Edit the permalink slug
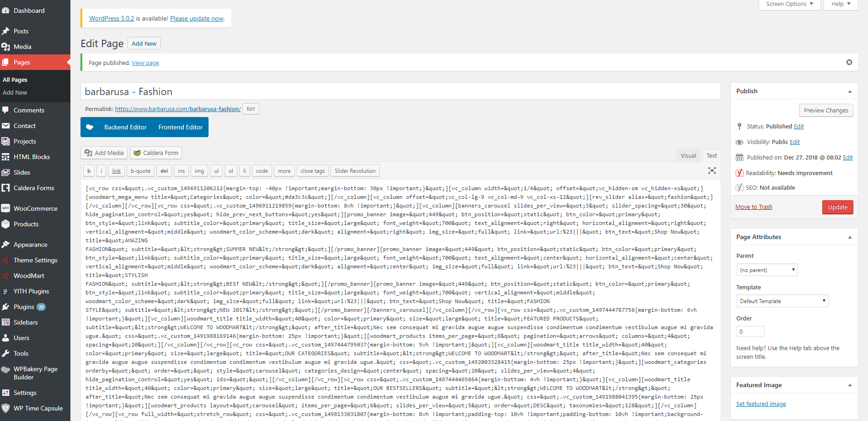This screenshot has height=421, width=868. (x=251, y=109)
